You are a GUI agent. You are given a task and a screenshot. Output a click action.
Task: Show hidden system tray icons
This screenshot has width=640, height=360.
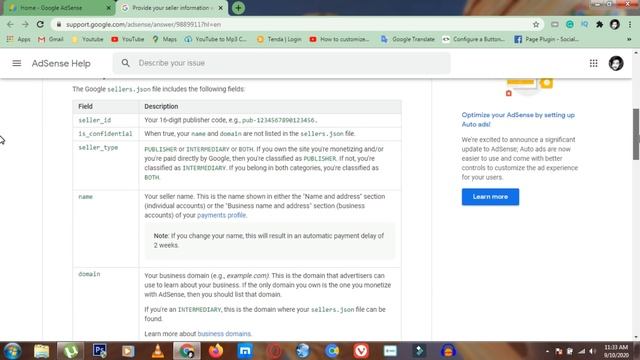coord(547,351)
